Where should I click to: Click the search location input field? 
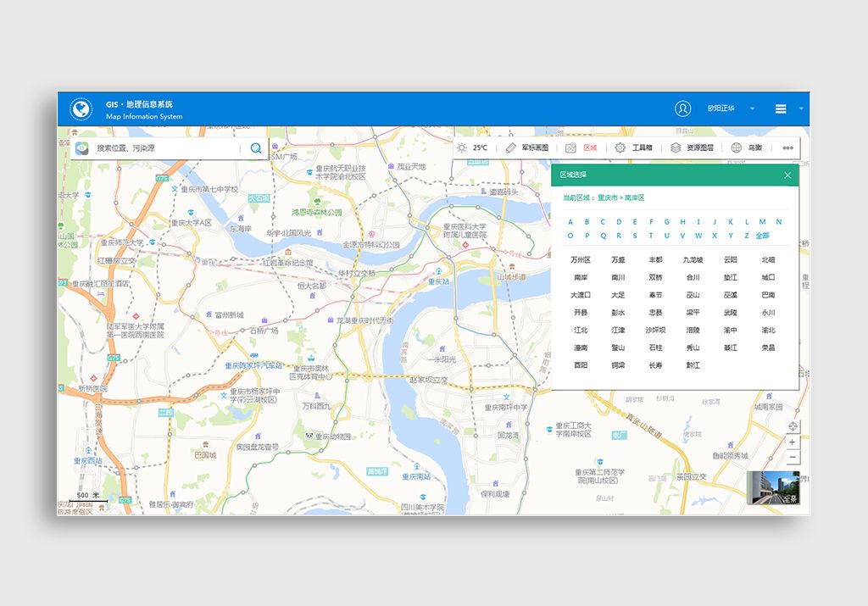165,148
